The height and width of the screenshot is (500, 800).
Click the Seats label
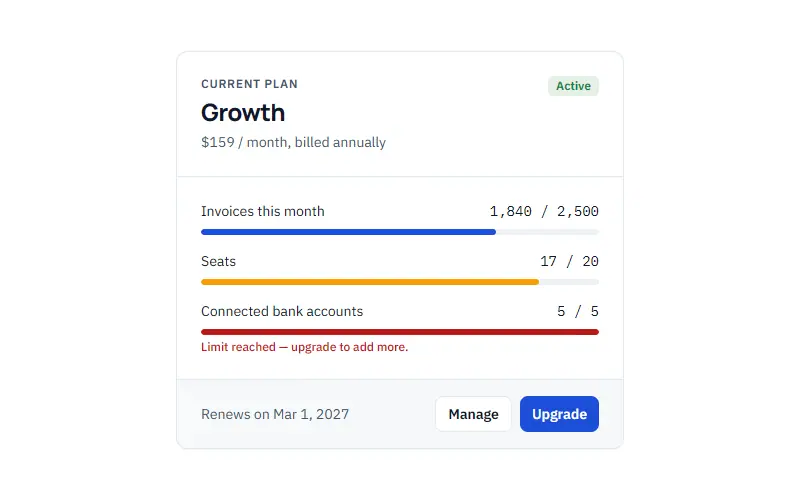click(x=218, y=261)
